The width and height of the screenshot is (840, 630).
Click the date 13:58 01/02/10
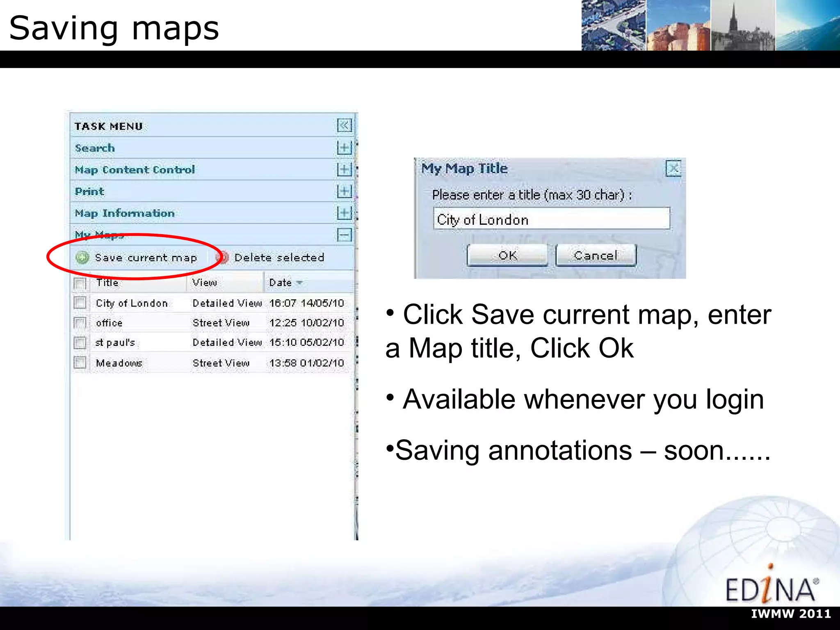click(307, 363)
